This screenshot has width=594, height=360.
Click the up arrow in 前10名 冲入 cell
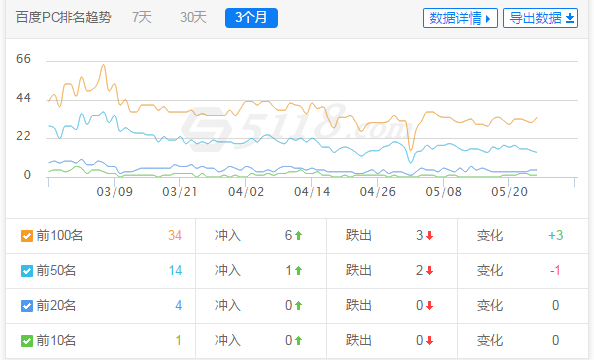coord(299,340)
